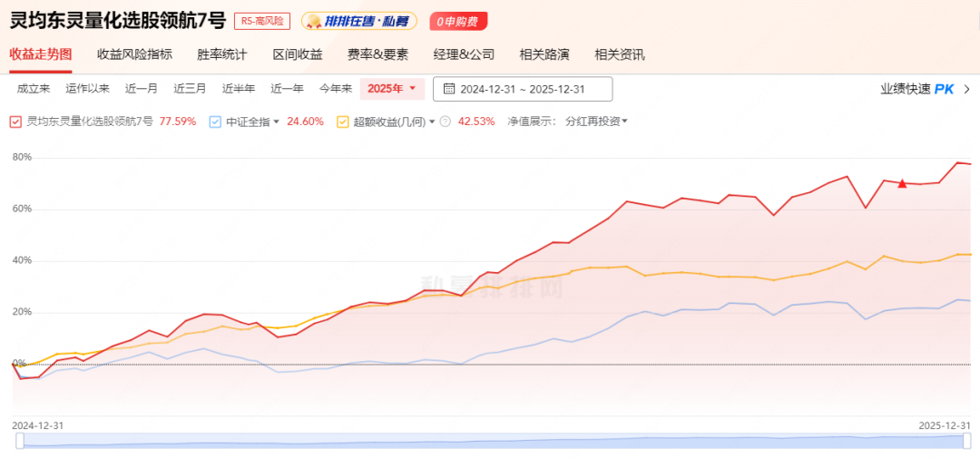980x458 pixels.
Task: Toggle the 灵均东灵量化选股领航7号 checkbox
Action: tap(15, 122)
